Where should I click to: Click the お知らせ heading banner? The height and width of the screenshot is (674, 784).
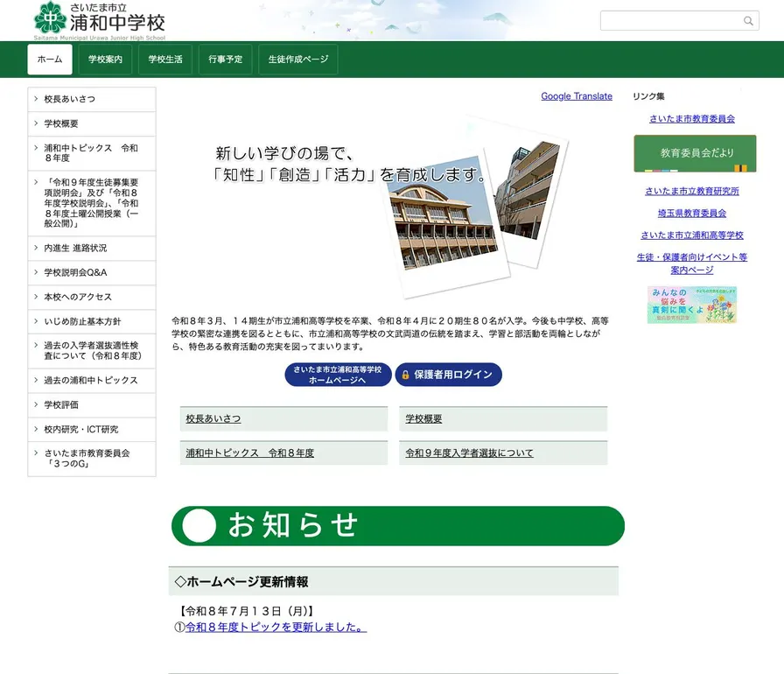click(398, 526)
